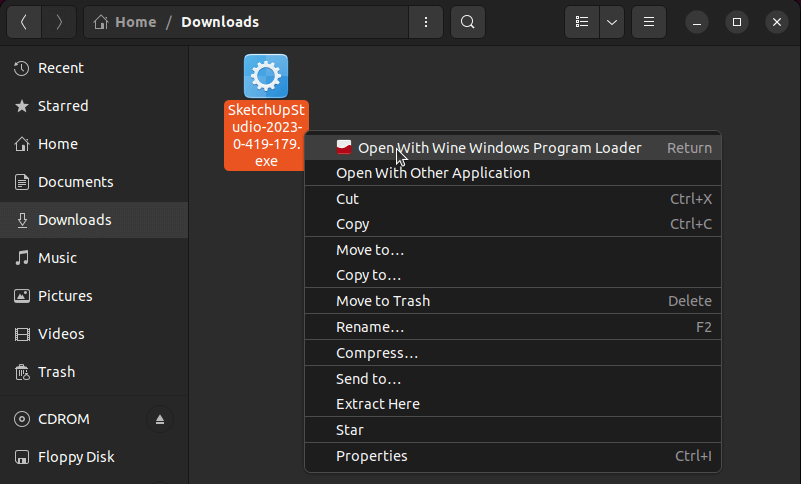Open Documents in the sidebar

point(94,182)
